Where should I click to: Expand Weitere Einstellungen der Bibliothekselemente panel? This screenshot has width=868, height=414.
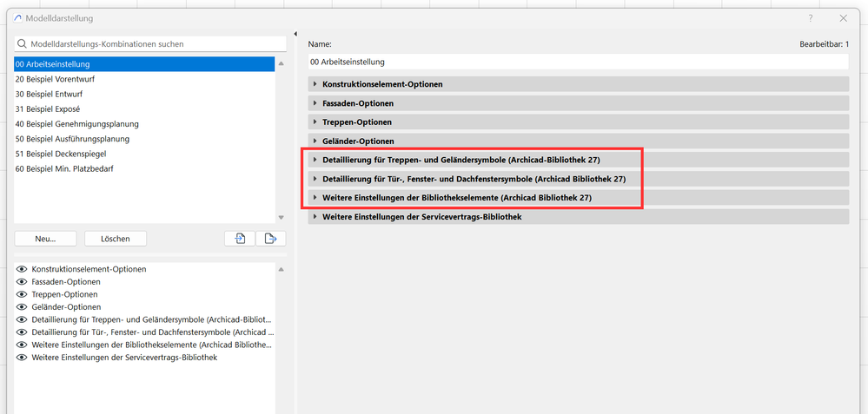[x=578, y=197]
